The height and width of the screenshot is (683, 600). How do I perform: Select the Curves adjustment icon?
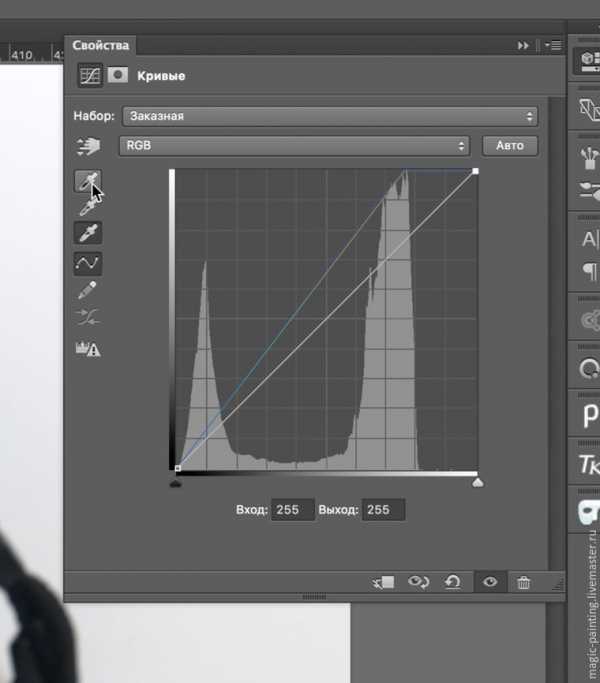[90, 75]
